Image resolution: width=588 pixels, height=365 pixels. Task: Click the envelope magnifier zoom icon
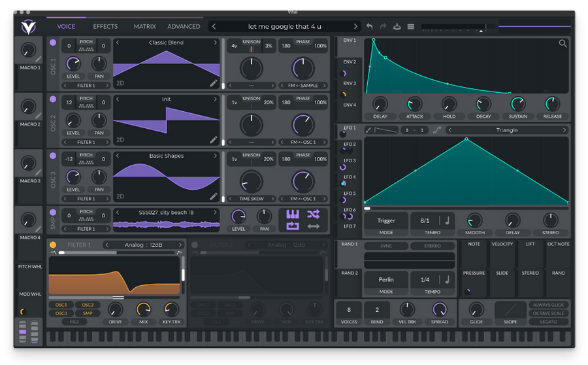(563, 44)
